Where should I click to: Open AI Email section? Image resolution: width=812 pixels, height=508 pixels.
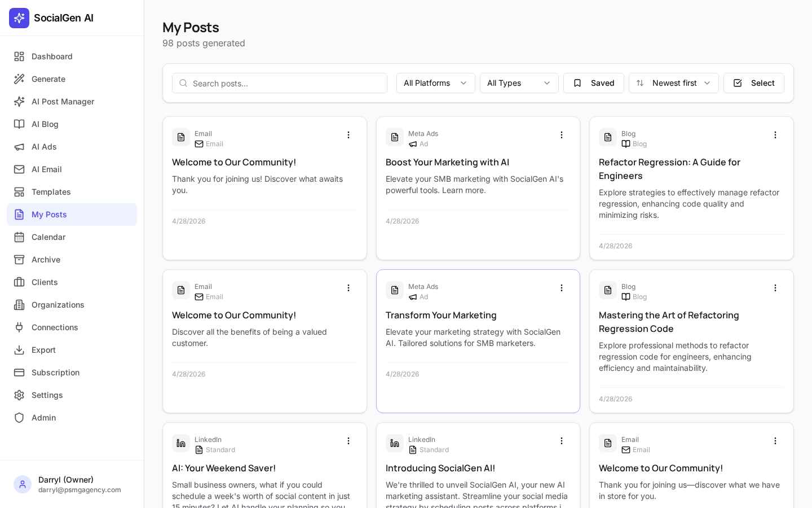[72, 169]
